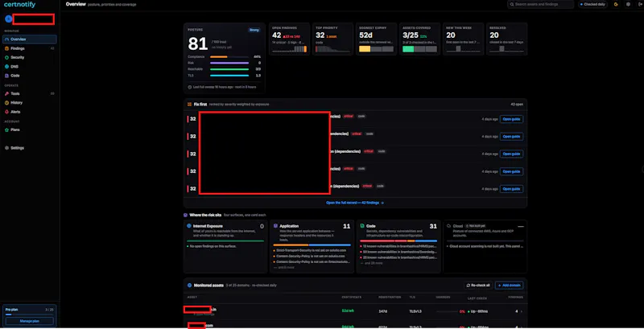Click the Soonest Expiry 52d card
644x329 pixels.
tap(376, 39)
